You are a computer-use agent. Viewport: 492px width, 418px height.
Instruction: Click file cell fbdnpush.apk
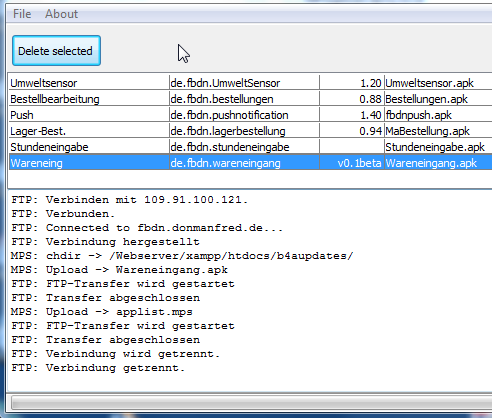click(x=438, y=115)
